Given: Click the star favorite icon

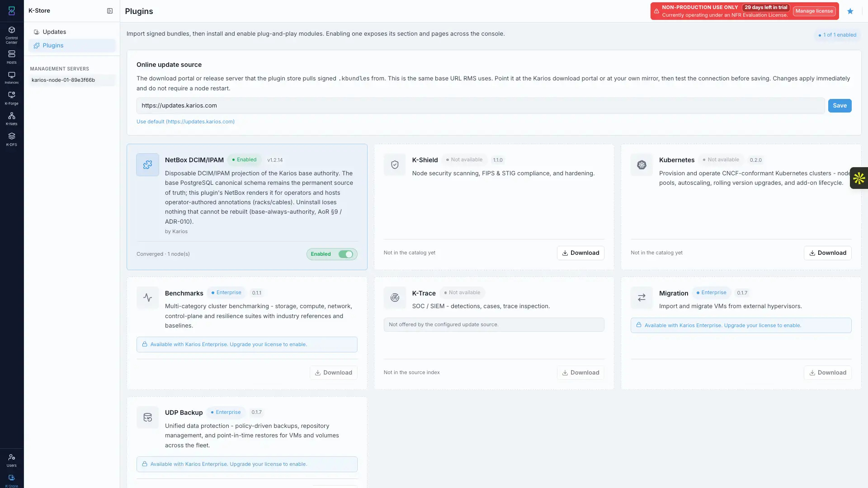Looking at the screenshot, I should click(850, 11).
